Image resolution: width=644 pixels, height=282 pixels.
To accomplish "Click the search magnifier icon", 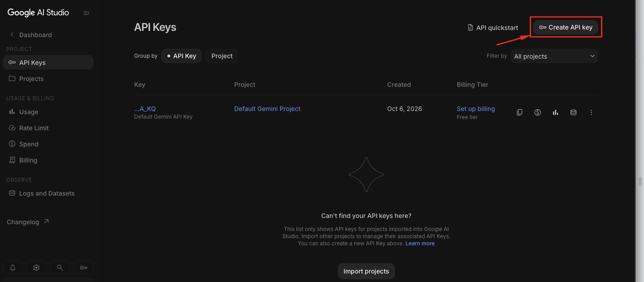I will click(60, 268).
